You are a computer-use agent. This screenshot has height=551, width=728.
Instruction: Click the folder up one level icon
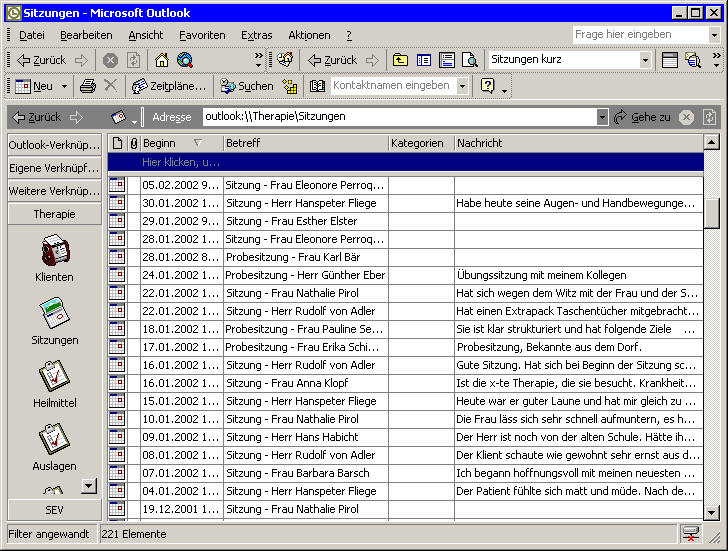tap(400, 60)
